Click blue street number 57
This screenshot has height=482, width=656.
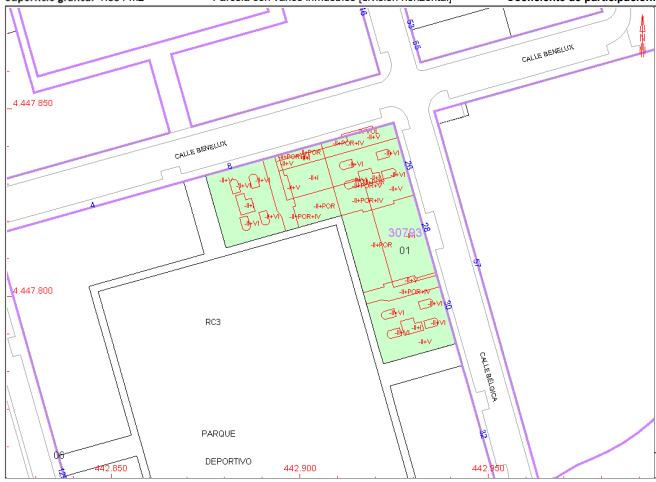coord(477,264)
